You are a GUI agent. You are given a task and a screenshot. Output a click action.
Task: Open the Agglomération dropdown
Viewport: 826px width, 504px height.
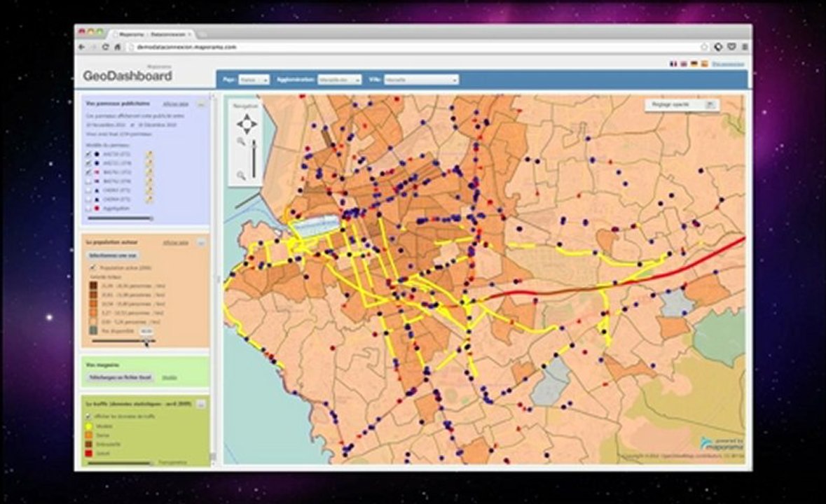point(339,79)
